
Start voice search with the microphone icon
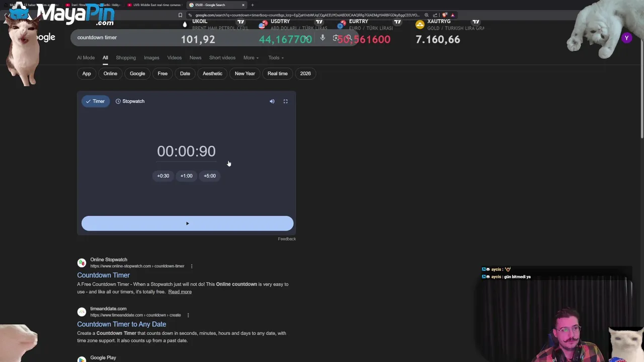coord(323,38)
